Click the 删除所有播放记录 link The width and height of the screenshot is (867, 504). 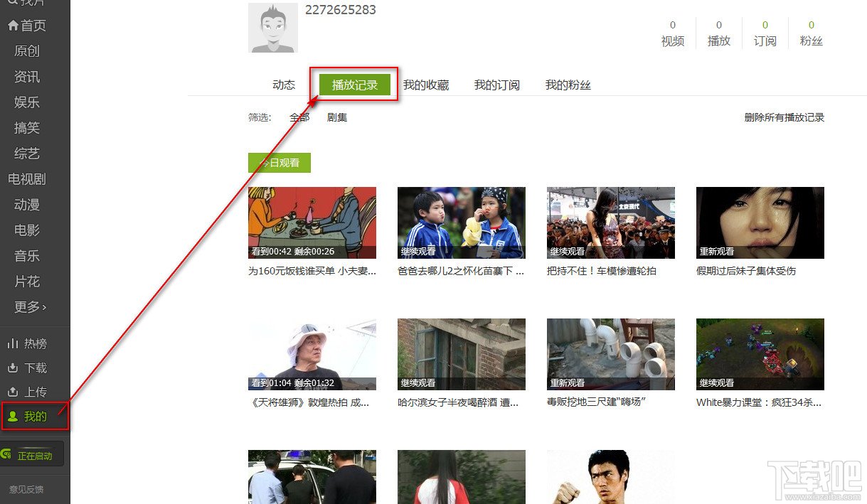tap(784, 117)
